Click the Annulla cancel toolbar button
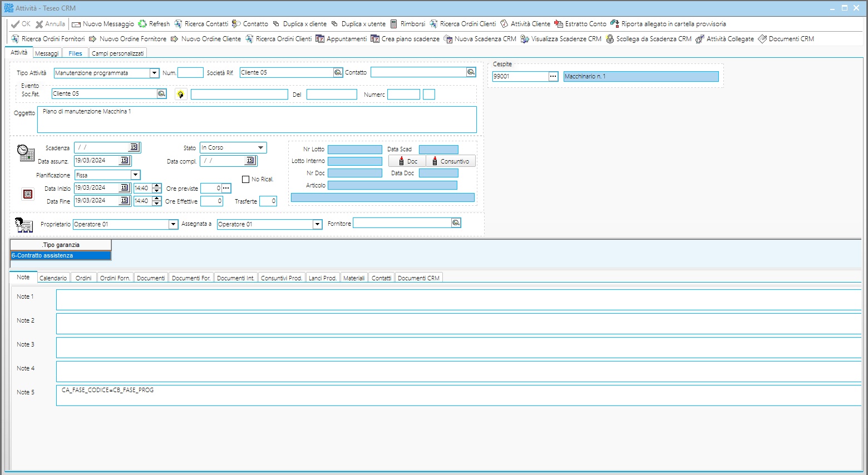The image size is (868, 475). pos(51,24)
